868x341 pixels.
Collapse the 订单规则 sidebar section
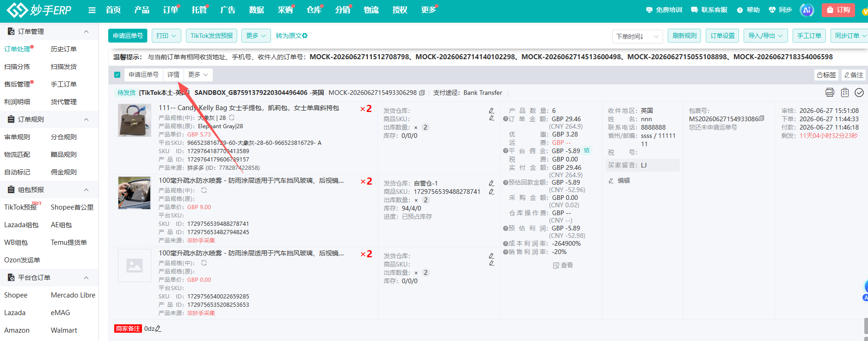[x=86, y=119]
